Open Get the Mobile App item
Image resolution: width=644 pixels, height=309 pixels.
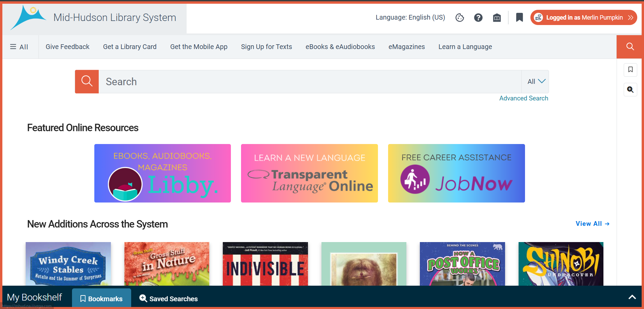(199, 47)
